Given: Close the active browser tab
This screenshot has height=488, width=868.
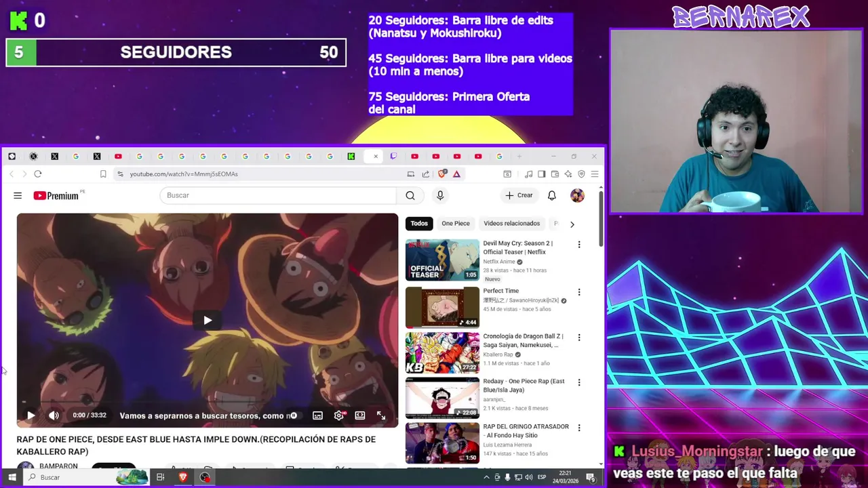Looking at the screenshot, I should (376, 157).
